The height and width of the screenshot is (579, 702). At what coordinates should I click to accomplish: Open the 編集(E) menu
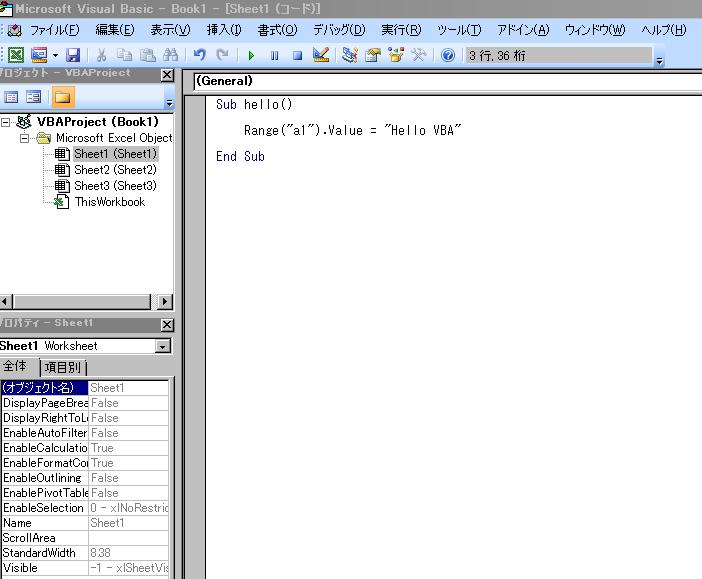tap(115, 30)
